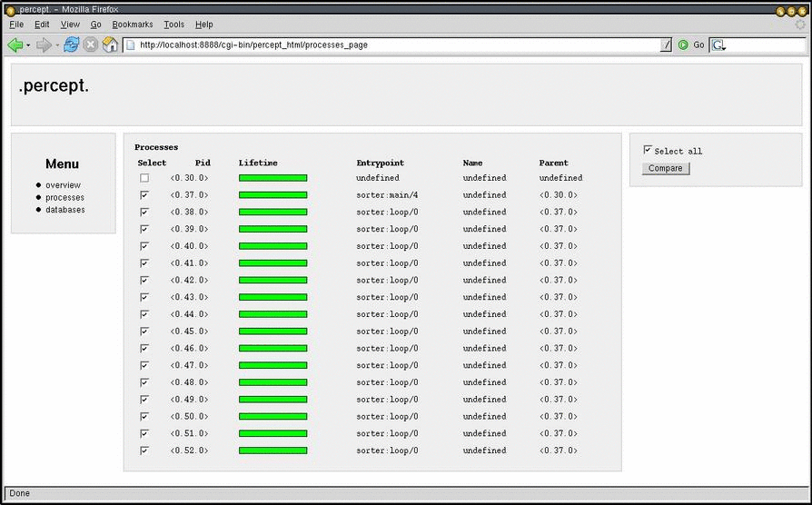
Task: Click the Google search engine icon
Action: click(718, 45)
